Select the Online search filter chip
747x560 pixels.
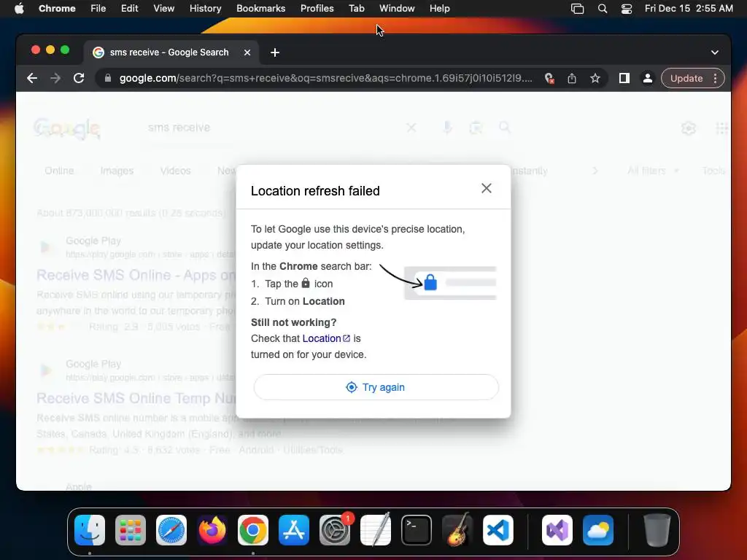coord(59,171)
